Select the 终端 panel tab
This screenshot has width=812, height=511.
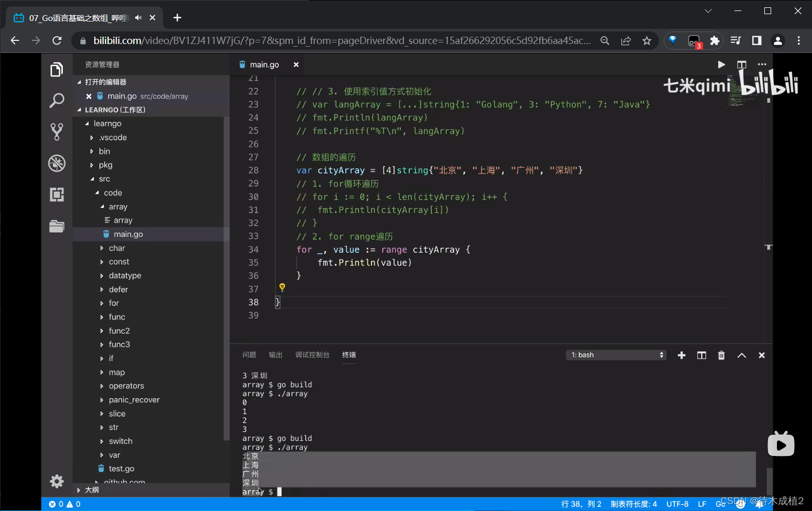349,355
